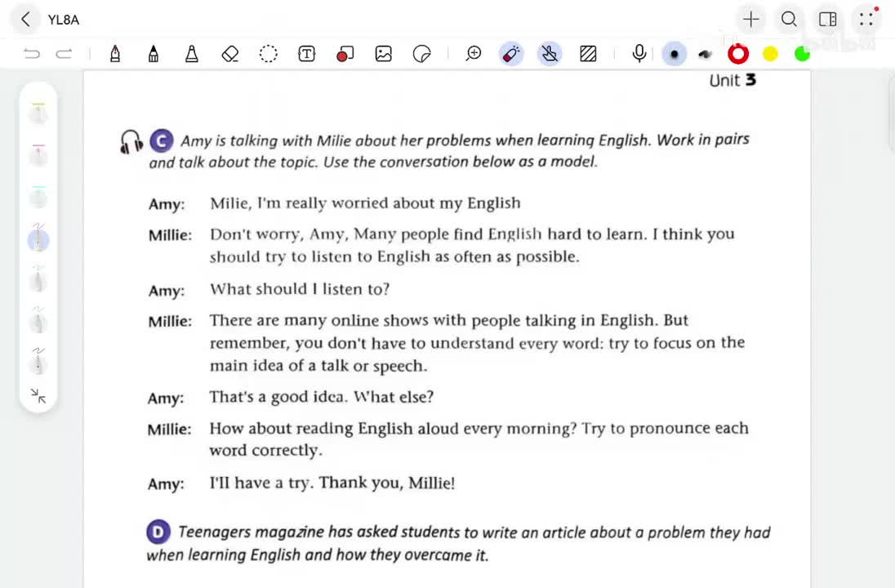Viewport: 895px width, 588px height.
Task: Redo the last undone action
Action: [64, 54]
